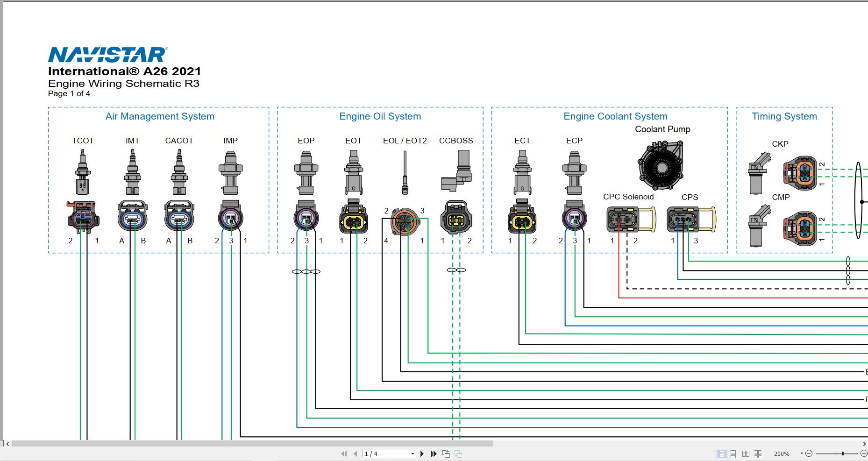The width and height of the screenshot is (868, 461).
Task: Click the Engine Coolant System heading
Action: click(615, 116)
